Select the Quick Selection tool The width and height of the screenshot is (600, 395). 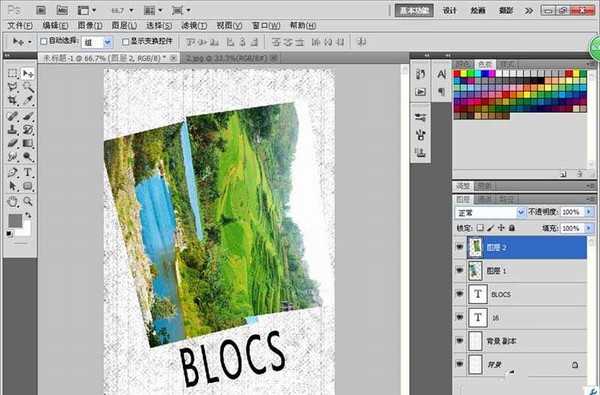[28, 87]
